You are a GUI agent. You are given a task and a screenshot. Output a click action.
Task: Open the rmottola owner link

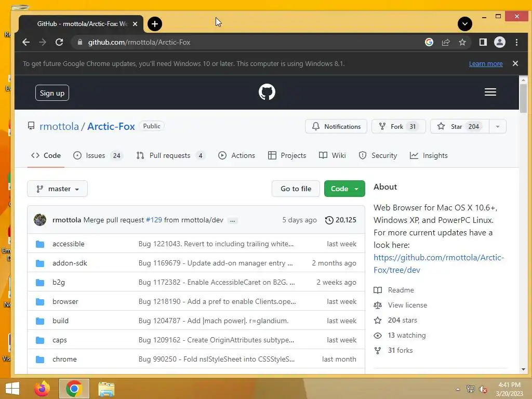tap(59, 126)
